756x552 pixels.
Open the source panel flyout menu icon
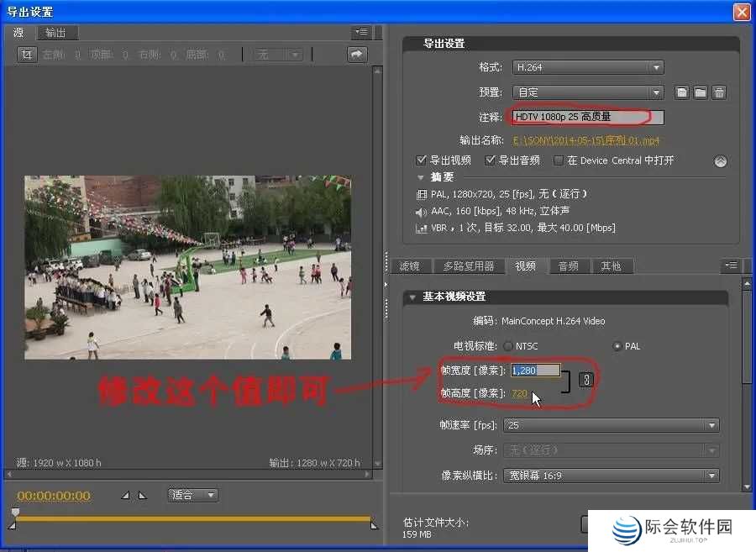tap(361, 33)
